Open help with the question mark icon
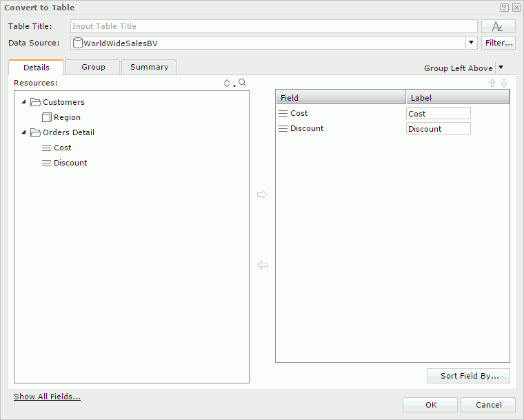 coord(504,8)
